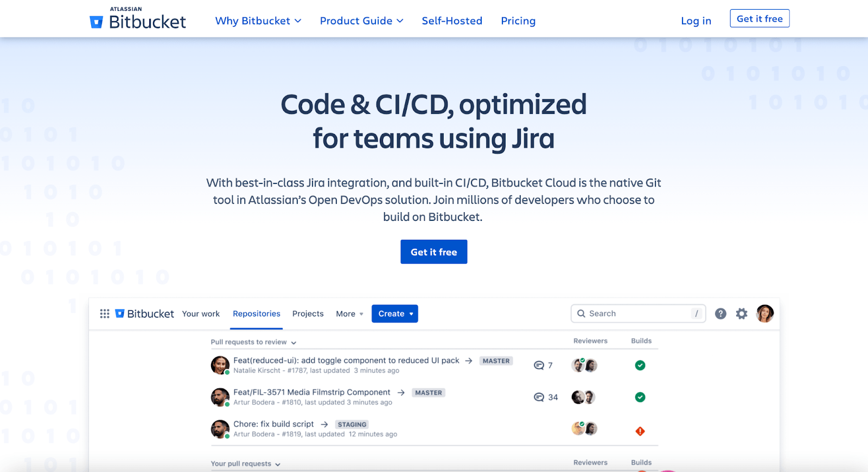Go to the Self-Hosted page
This screenshot has height=472, width=868.
[452, 21]
